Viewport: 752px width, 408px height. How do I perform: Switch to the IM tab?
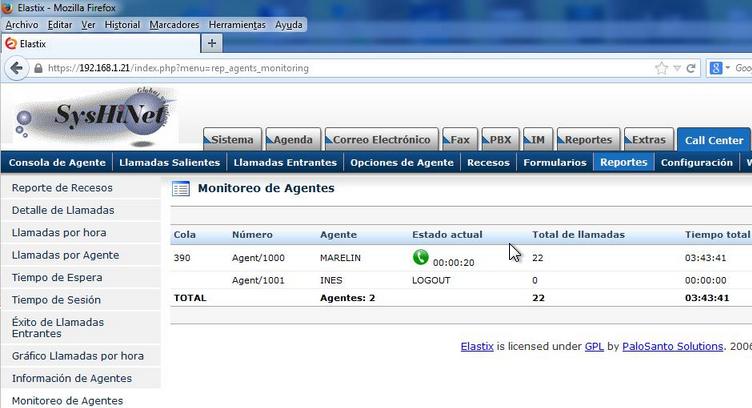coord(538,140)
